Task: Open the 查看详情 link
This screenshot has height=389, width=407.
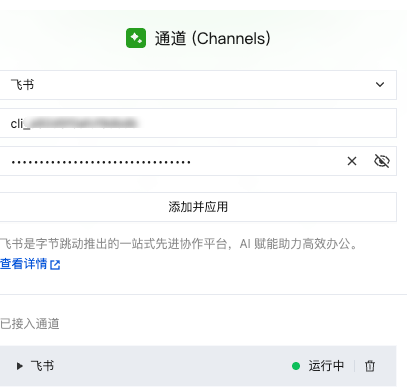Action: point(30,264)
